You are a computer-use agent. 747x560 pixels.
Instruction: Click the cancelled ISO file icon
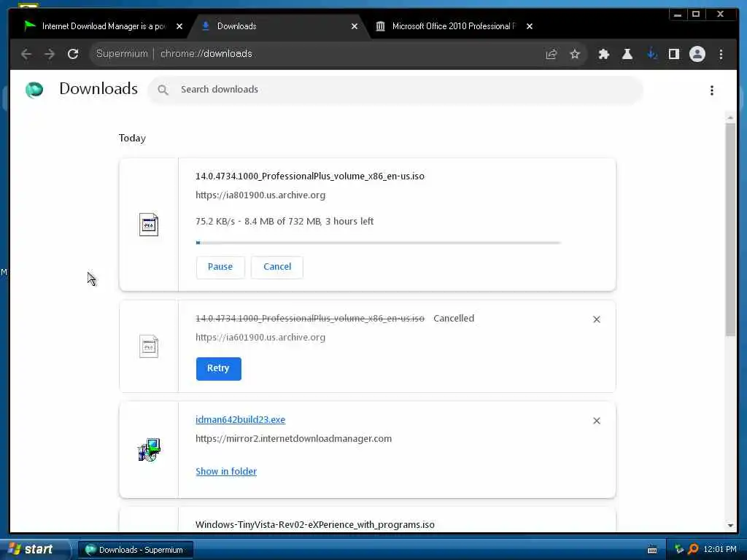(149, 346)
